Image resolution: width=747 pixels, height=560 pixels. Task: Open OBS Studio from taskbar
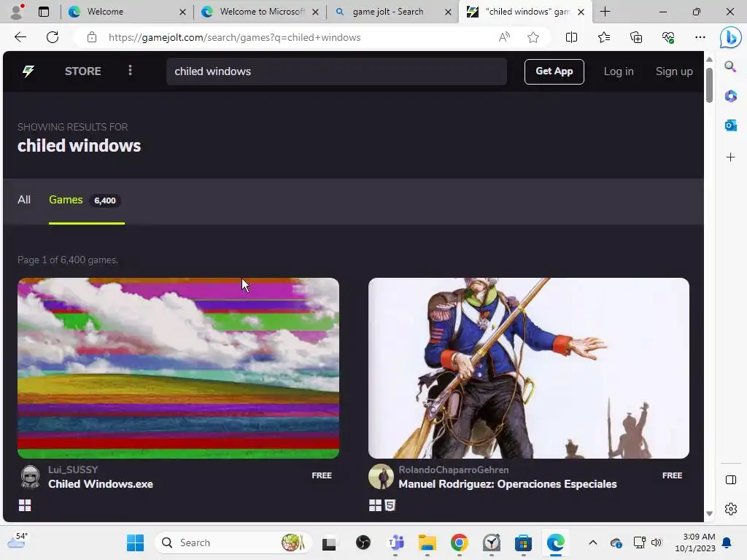pos(363,542)
